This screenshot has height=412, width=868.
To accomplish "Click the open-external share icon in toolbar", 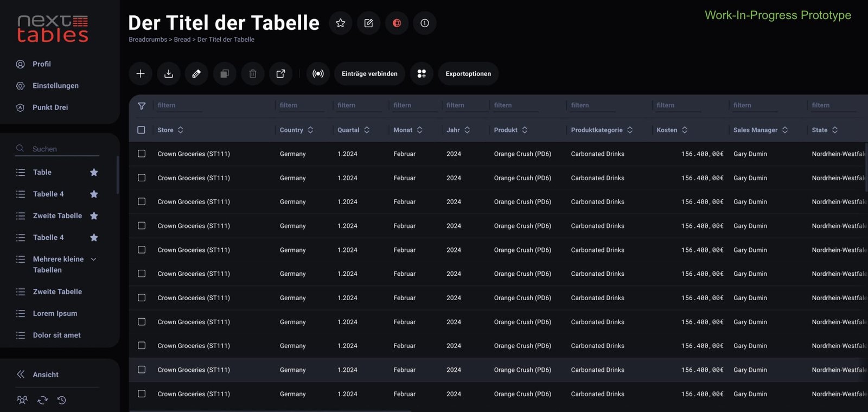I will [280, 74].
